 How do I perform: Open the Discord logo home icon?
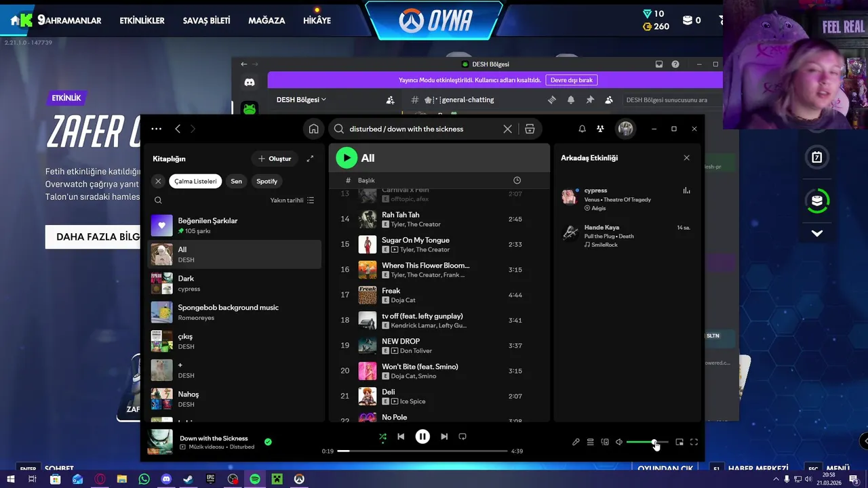pos(250,82)
